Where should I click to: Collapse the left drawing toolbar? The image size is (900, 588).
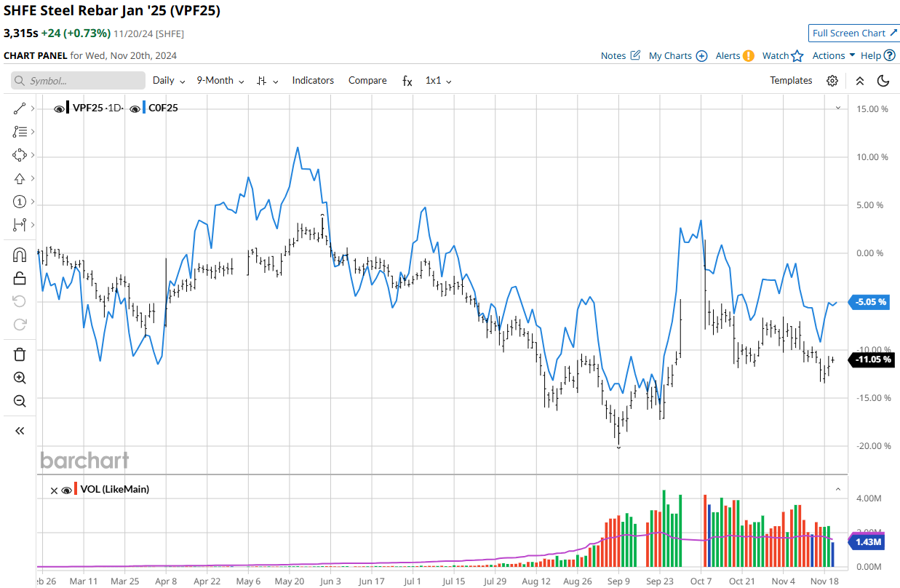pos(20,431)
